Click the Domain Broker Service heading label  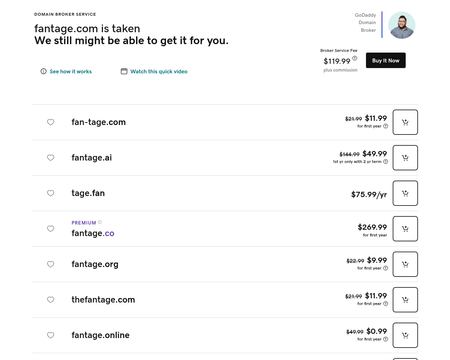[65, 14]
